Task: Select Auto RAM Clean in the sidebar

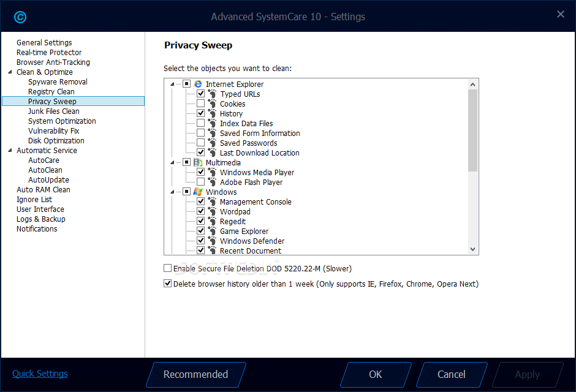Action: (44, 189)
